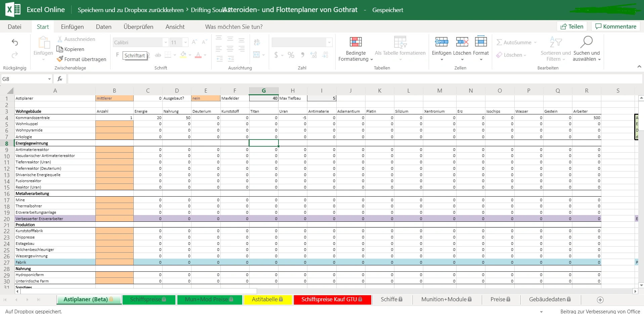Screen dimensions: 644x314
Task: Open the Kommentare button
Action: (616, 27)
